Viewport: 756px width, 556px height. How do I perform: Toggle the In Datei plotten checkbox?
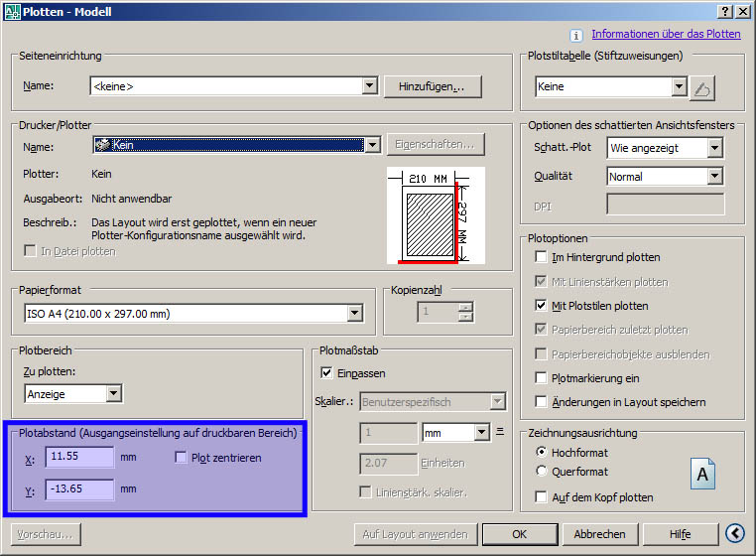click(x=30, y=251)
